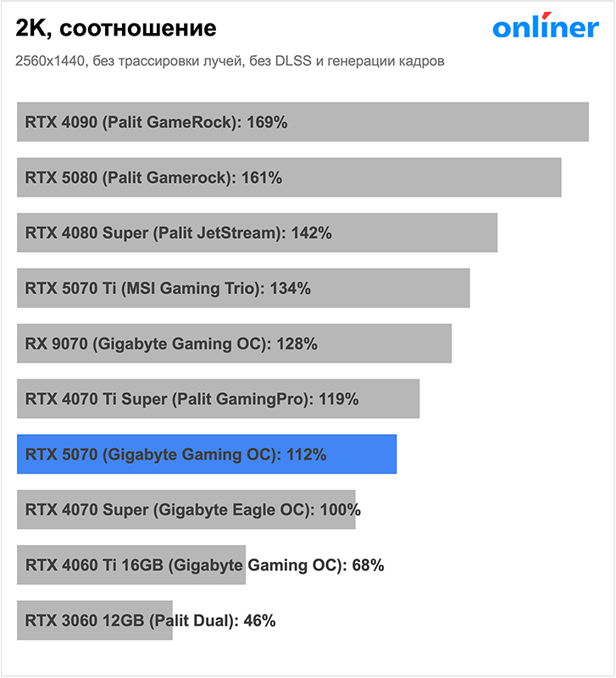
Task: Click the onliner logo
Action: pyautogui.click(x=545, y=28)
